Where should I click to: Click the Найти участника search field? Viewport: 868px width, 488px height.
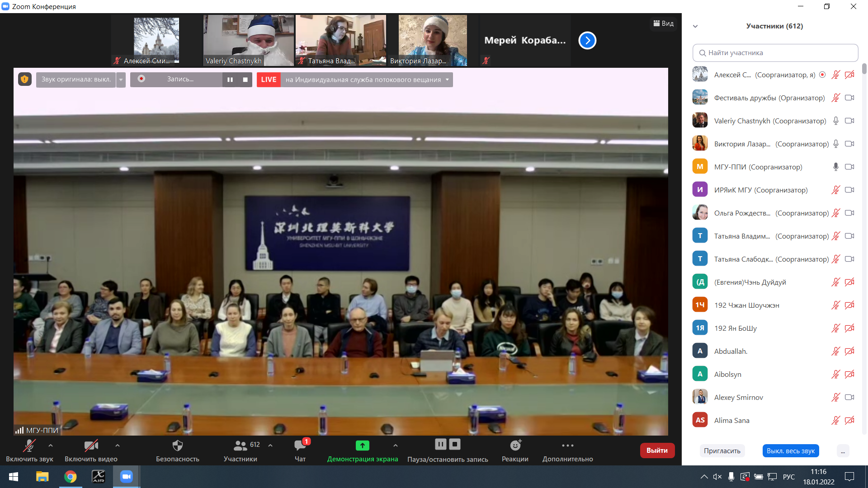point(775,53)
